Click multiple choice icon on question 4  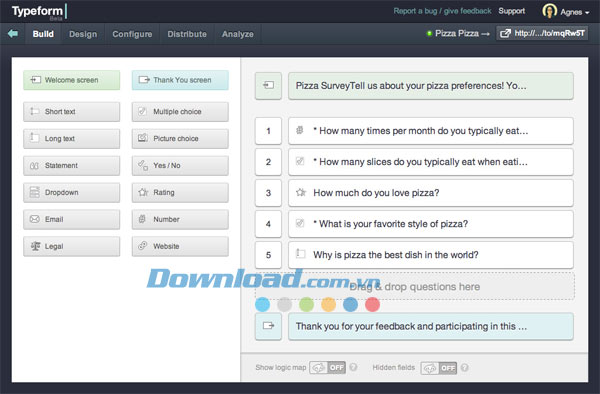tap(300, 223)
